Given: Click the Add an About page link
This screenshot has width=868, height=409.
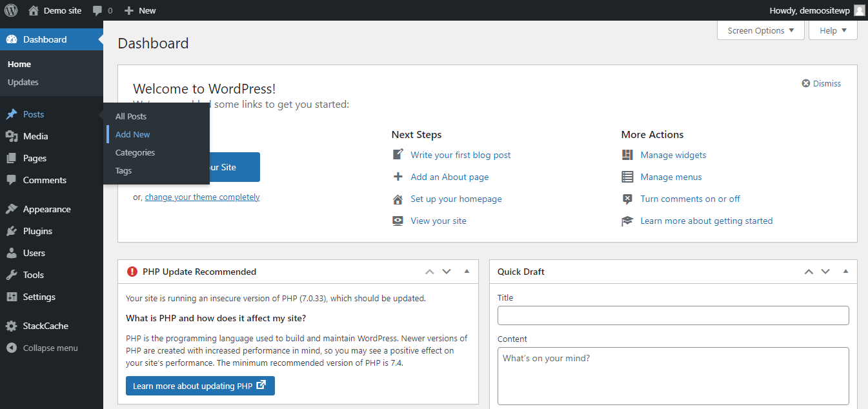Looking at the screenshot, I should pos(450,177).
